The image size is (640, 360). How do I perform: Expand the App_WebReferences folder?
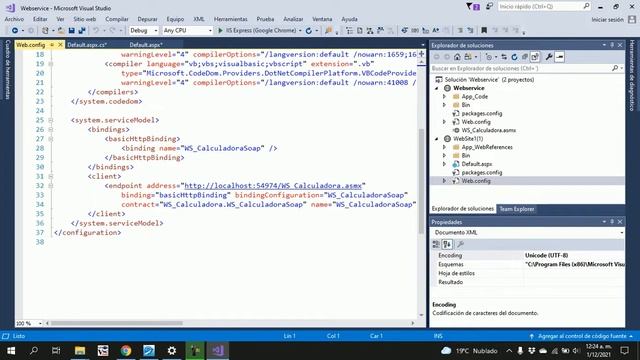pos(444,147)
